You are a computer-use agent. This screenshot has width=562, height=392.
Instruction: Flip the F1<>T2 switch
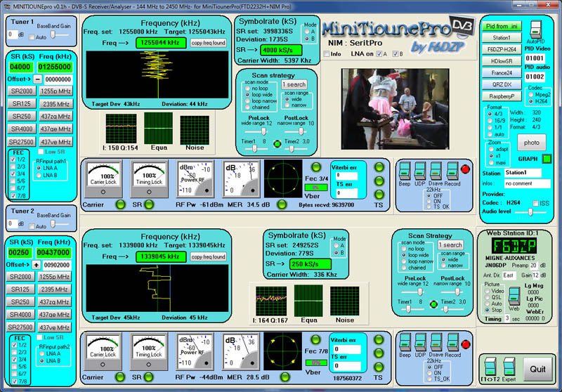(x=490, y=366)
